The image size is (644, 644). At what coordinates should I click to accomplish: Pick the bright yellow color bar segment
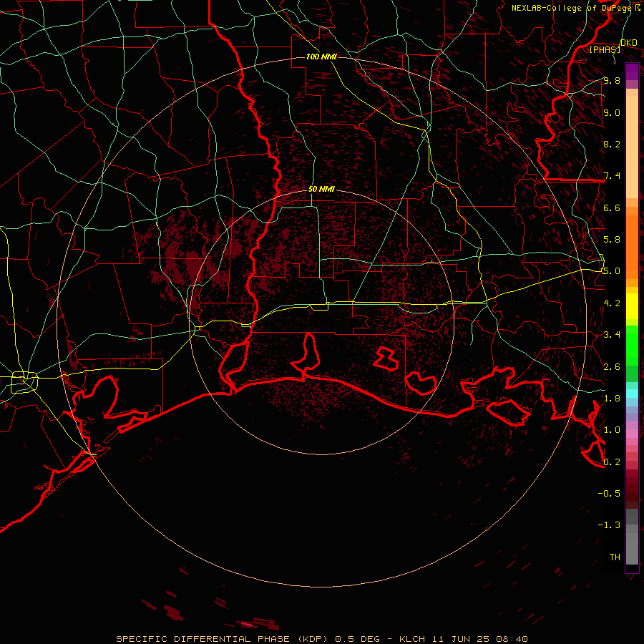(632, 306)
